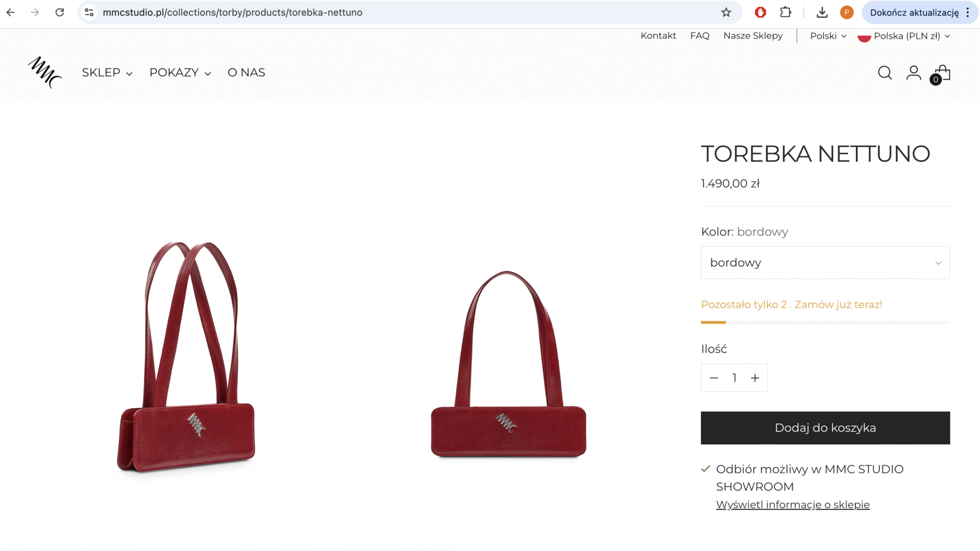Expand the bordowy color dropdown
The width and height of the screenshot is (980, 551).
pos(825,263)
